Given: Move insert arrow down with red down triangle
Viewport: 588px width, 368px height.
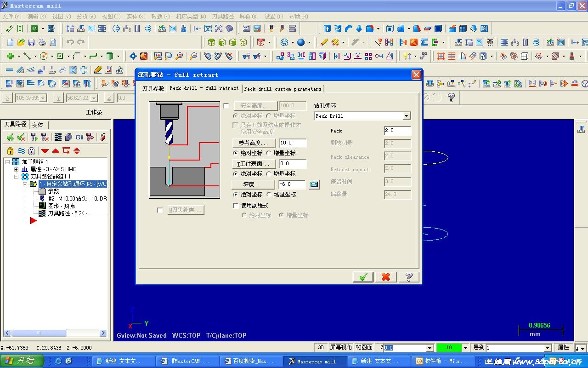Looking at the screenshot, I should coord(45,151).
